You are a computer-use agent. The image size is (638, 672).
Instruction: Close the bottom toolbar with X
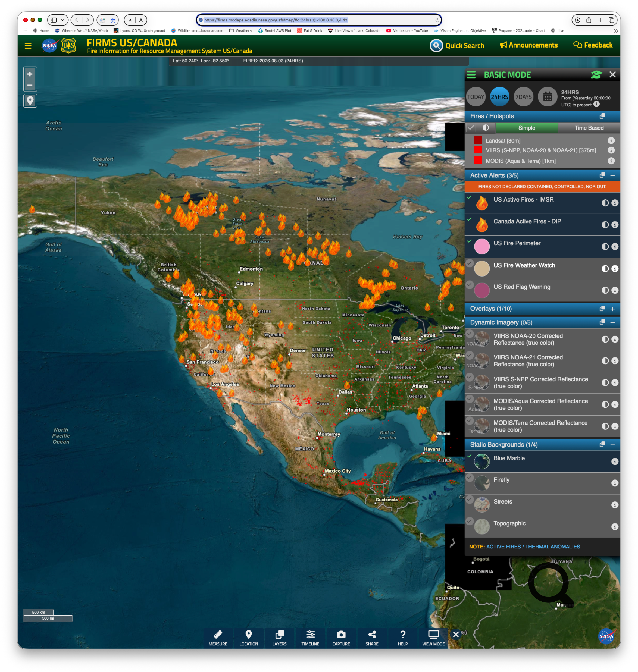click(456, 634)
